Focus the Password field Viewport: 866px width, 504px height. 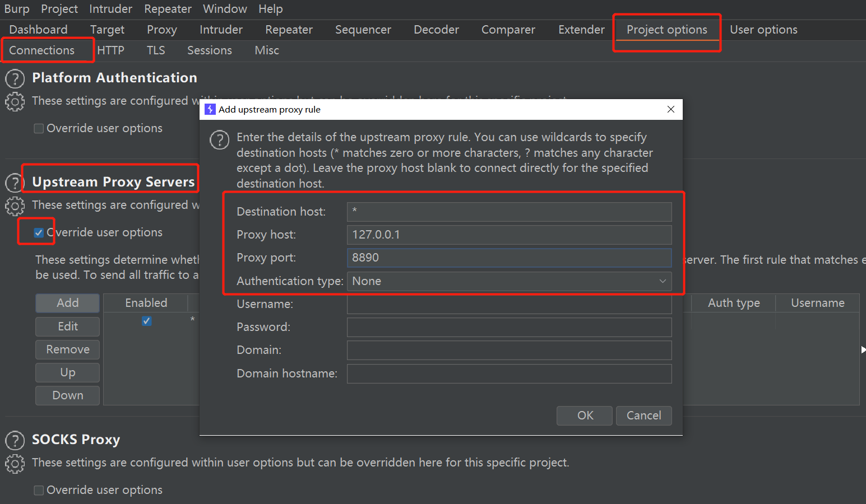point(510,327)
